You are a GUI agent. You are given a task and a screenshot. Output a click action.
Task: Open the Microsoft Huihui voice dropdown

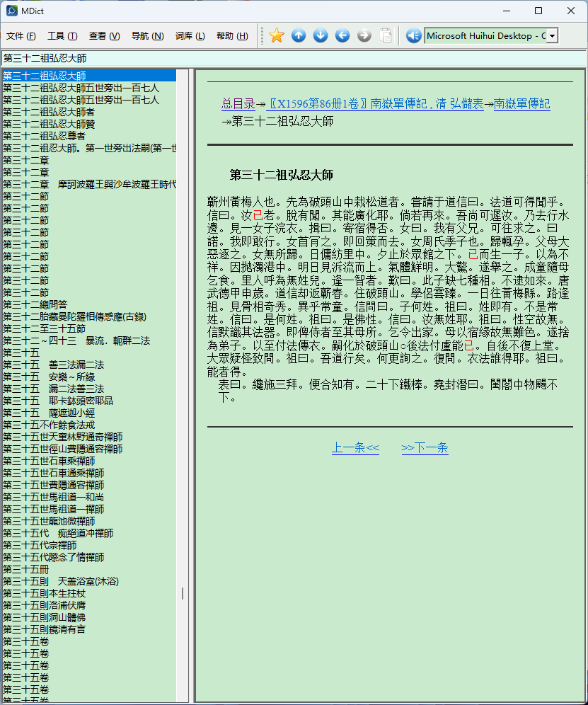pyautogui.click(x=552, y=35)
